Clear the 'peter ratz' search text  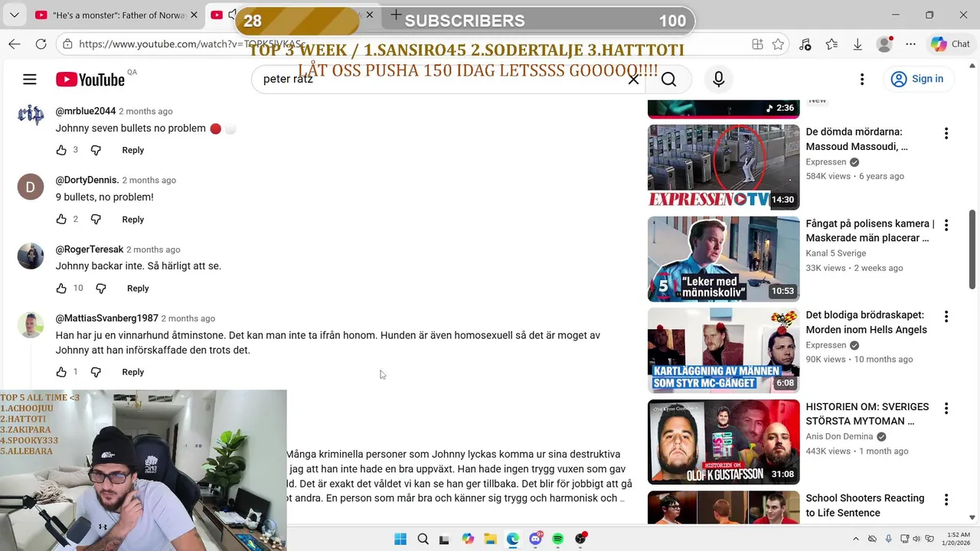point(633,79)
